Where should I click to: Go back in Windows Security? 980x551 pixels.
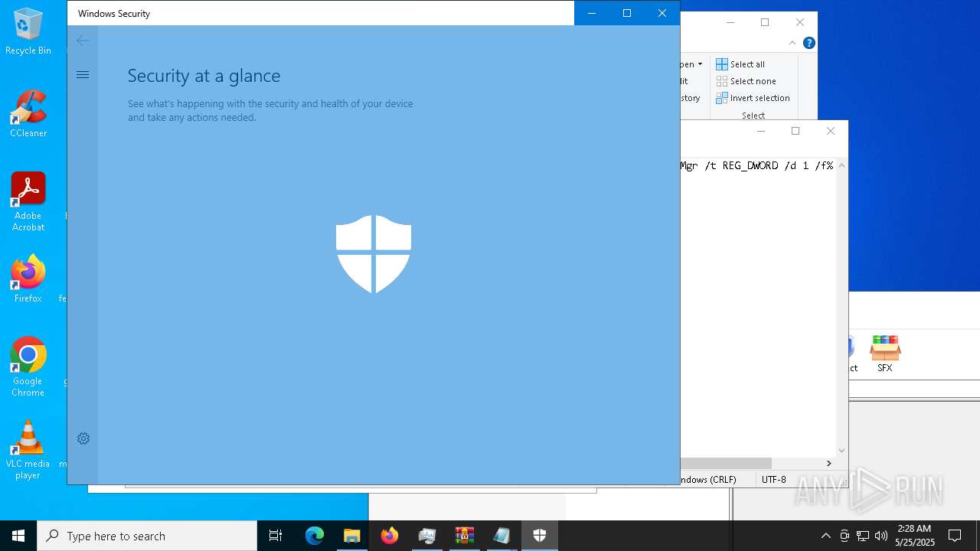pyautogui.click(x=83, y=41)
